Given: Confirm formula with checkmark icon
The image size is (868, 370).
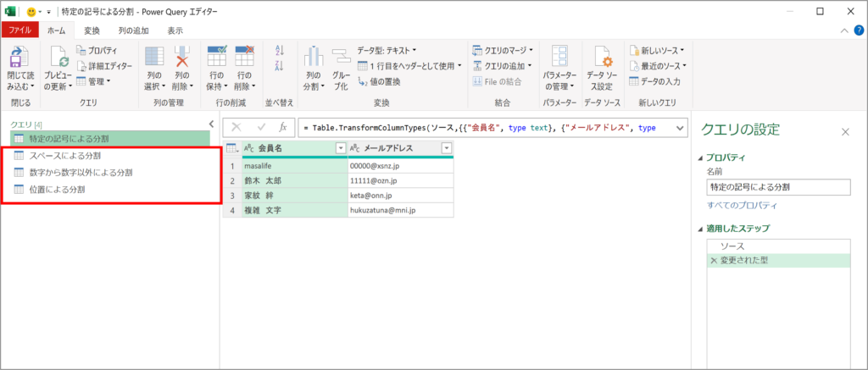Looking at the screenshot, I should tap(261, 127).
